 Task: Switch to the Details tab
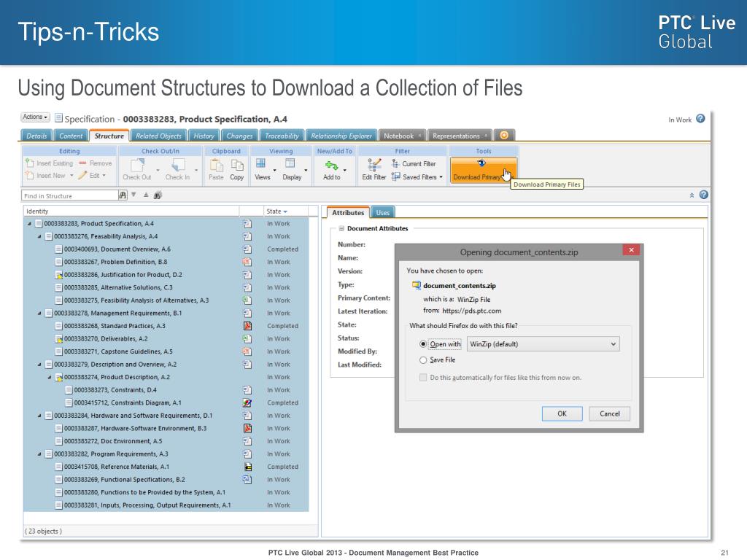tap(36, 136)
